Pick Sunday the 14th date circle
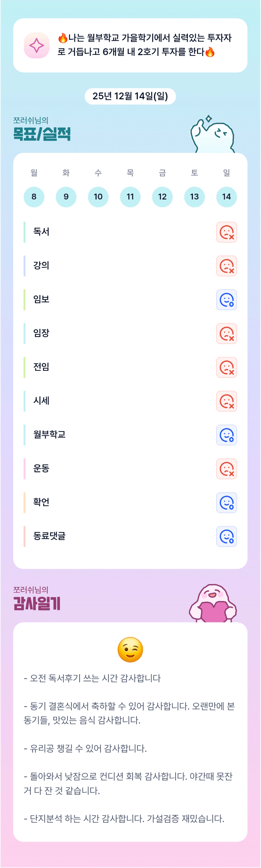The height and width of the screenshot is (868, 261). (x=226, y=197)
